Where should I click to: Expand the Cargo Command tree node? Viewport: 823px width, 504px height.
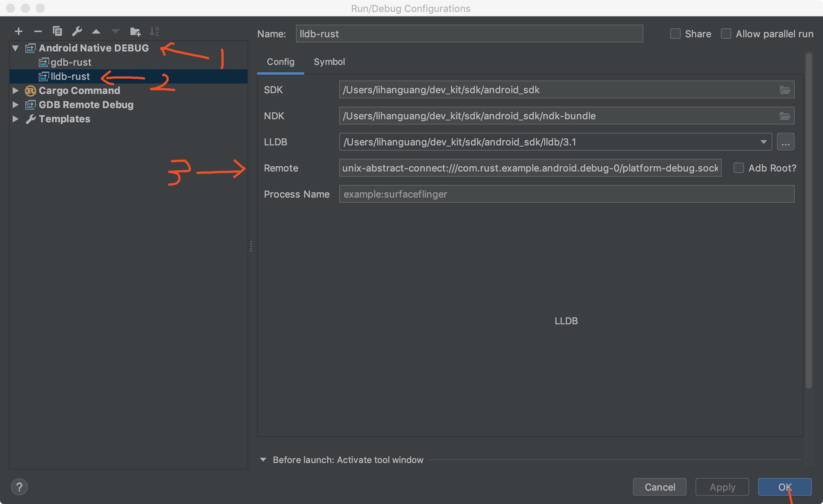tap(15, 91)
